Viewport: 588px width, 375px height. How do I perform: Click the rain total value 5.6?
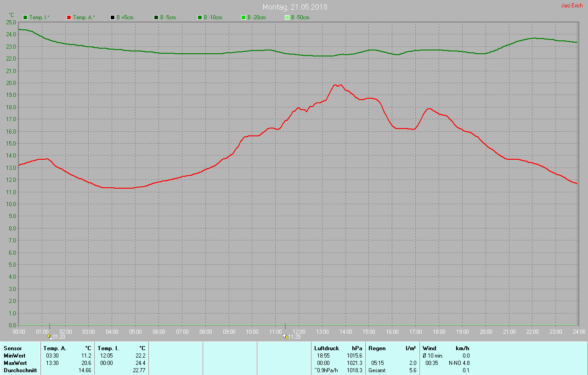pos(413,370)
